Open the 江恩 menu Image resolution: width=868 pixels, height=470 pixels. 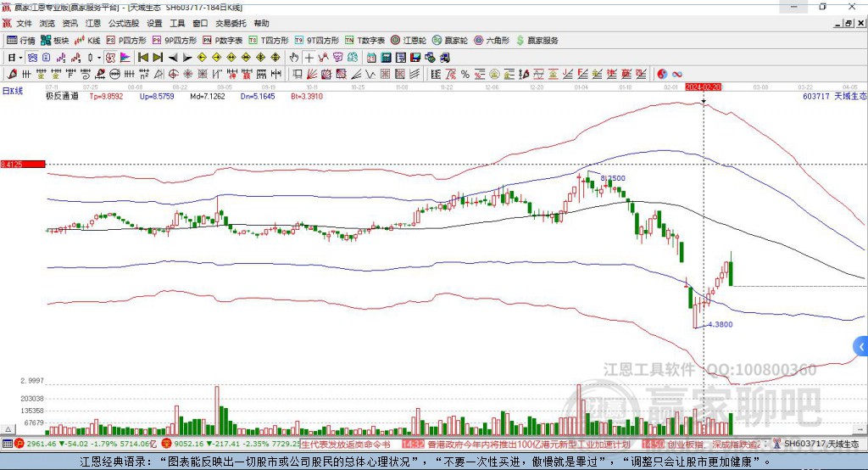click(93, 23)
